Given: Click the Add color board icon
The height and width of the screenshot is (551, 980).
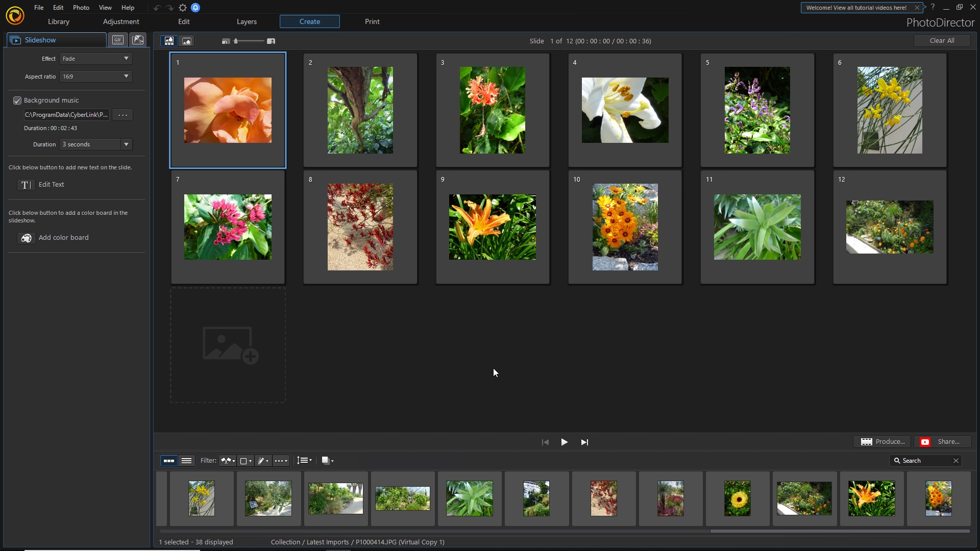Looking at the screenshot, I should point(26,237).
